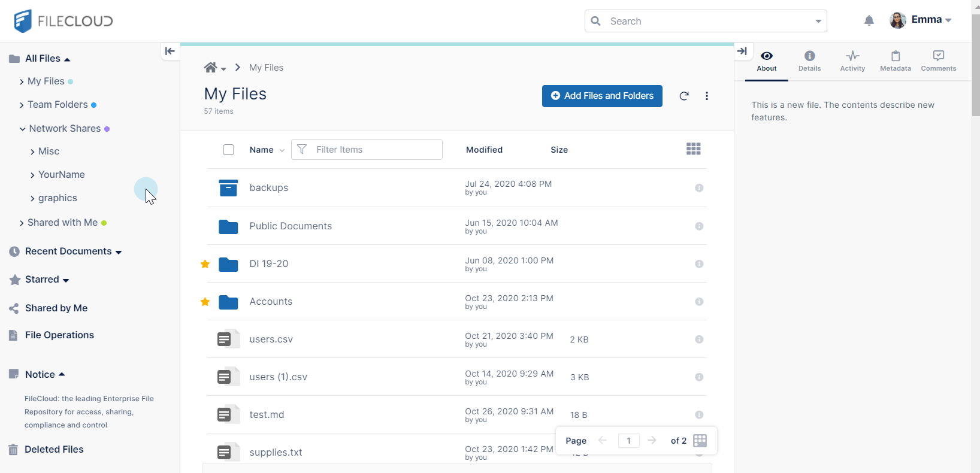Unstar the DI 19-20 folder

[205, 264]
